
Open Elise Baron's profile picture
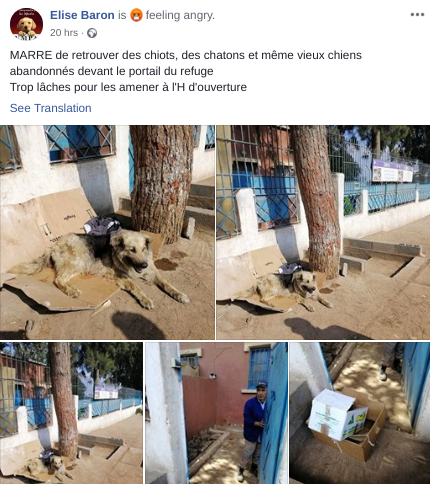pos(26,24)
